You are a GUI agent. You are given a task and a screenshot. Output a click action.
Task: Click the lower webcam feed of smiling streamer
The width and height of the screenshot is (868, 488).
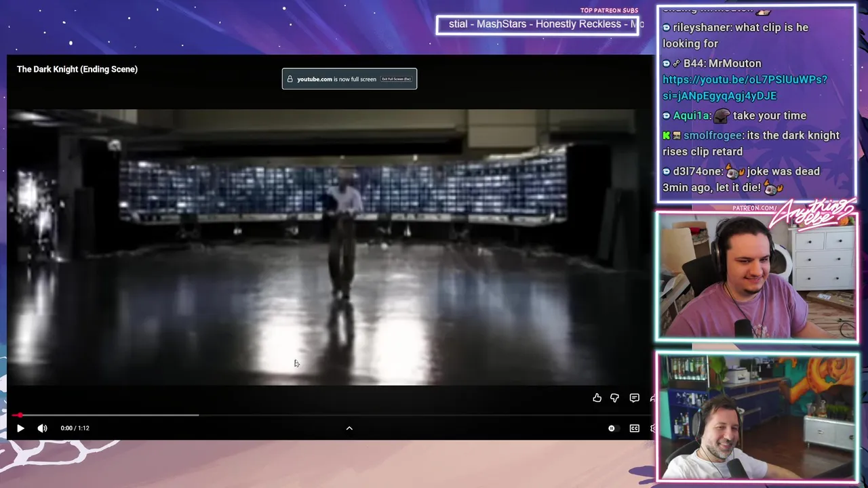[756, 418]
